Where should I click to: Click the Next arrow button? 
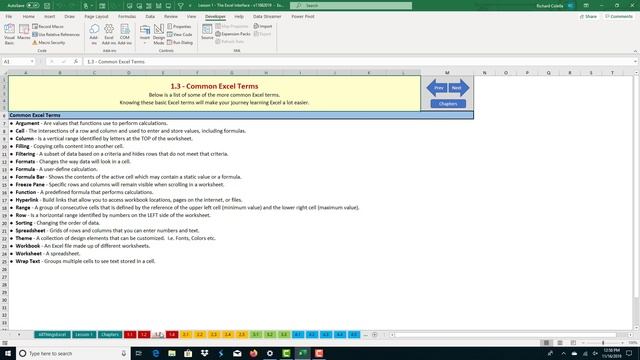(x=459, y=88)
